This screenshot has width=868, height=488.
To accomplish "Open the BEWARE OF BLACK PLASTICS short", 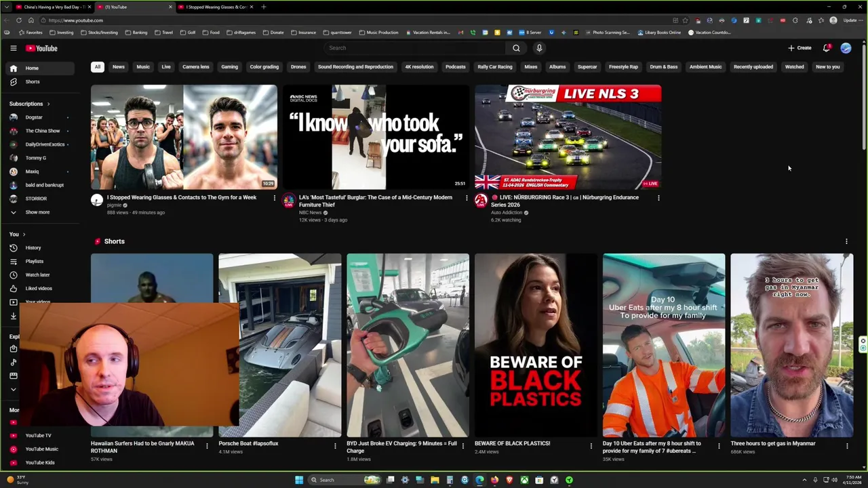I will 536,346.
